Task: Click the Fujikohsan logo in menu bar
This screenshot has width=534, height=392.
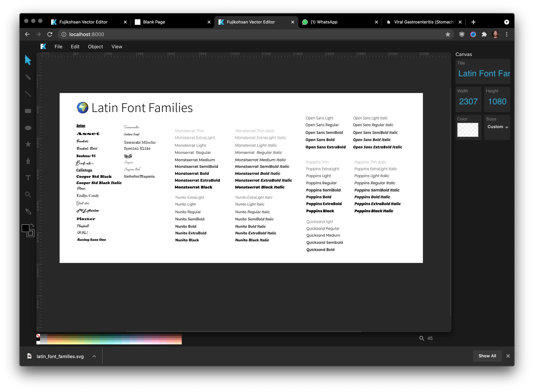Action: 43,47
